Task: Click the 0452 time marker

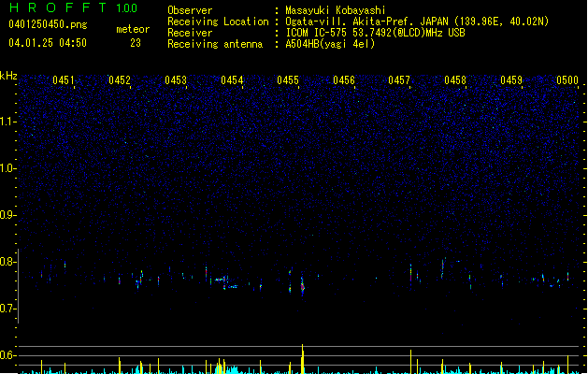Action: point(120,80)
